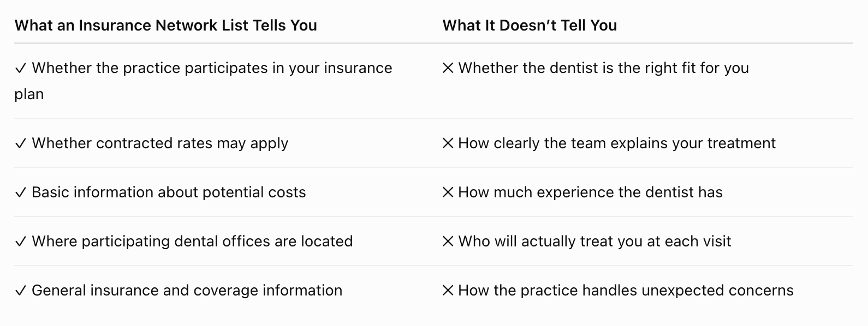
Task: Click text 'How much experience the dentist has'
Action: pos(591,192)
